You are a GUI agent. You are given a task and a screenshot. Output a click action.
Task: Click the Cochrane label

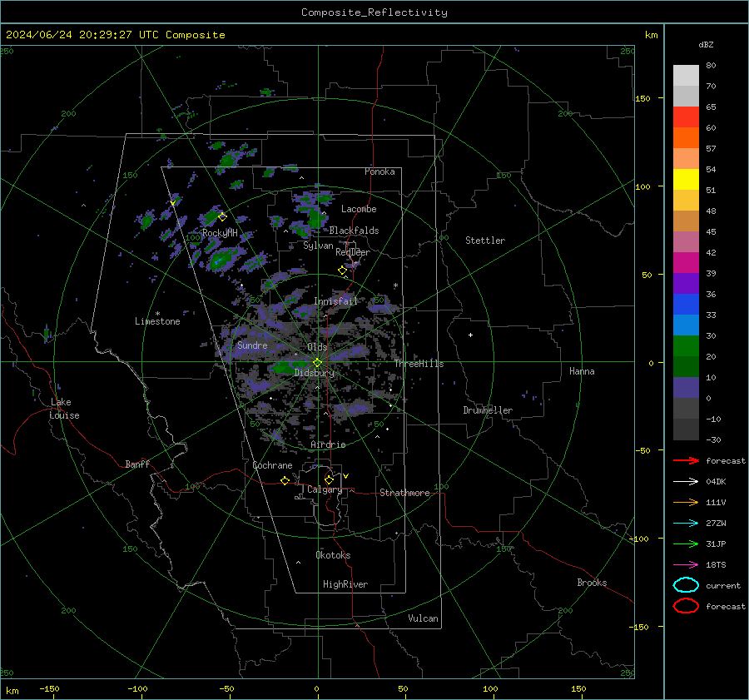pos(272,465)
